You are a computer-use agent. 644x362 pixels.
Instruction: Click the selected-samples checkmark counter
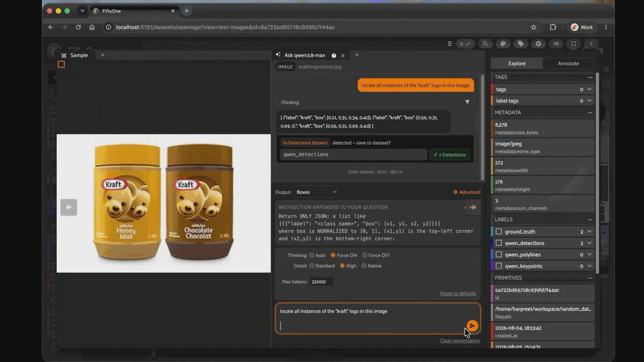pos(465,44)
